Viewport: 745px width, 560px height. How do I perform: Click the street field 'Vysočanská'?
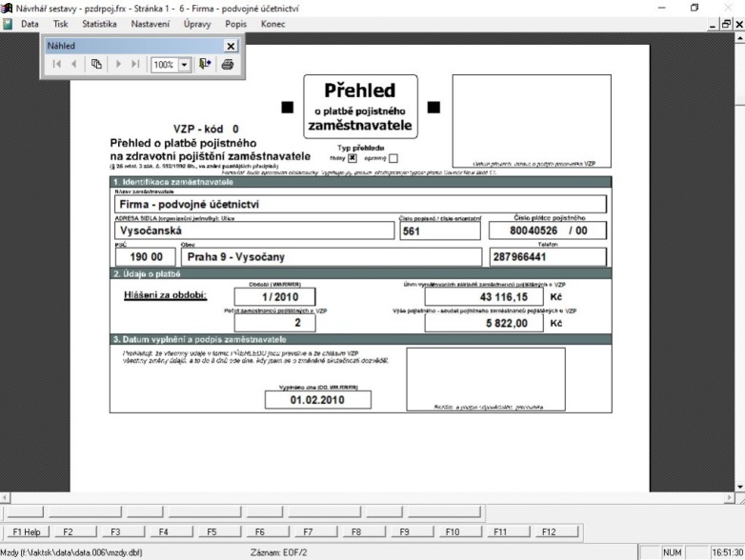pos(254,230)
